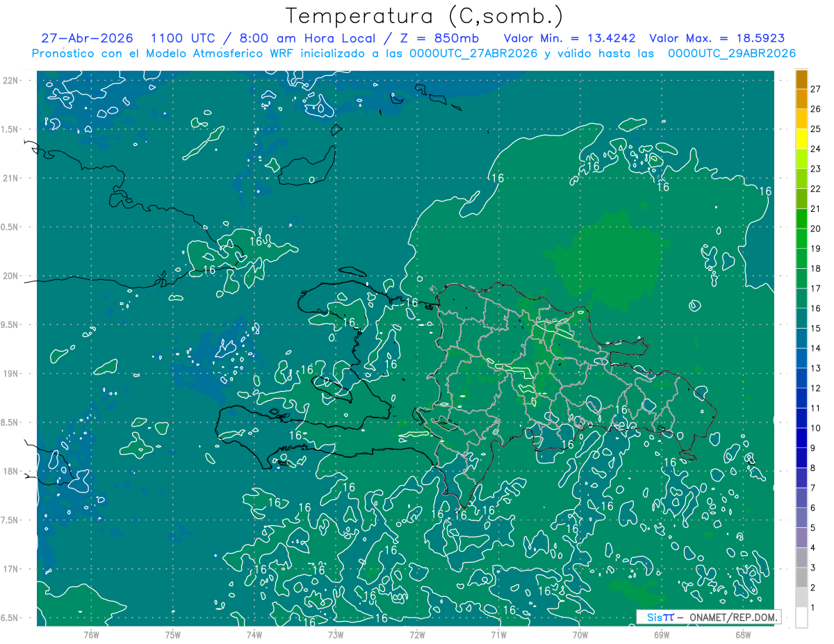Screen dimensions: 834x644
Task: Click the purple swatch labeled 5
Action: (x=801, y=518)
